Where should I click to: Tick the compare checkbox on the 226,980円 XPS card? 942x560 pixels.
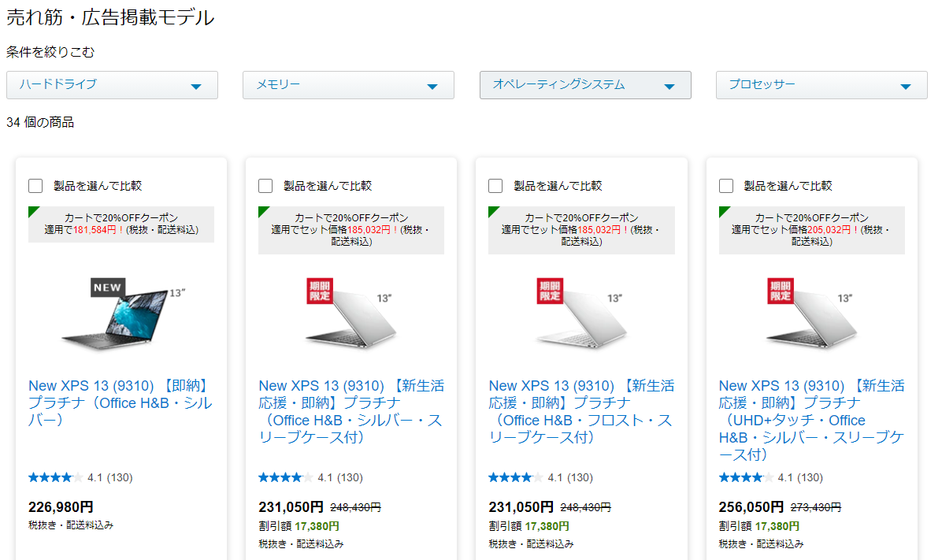point(35,186)
